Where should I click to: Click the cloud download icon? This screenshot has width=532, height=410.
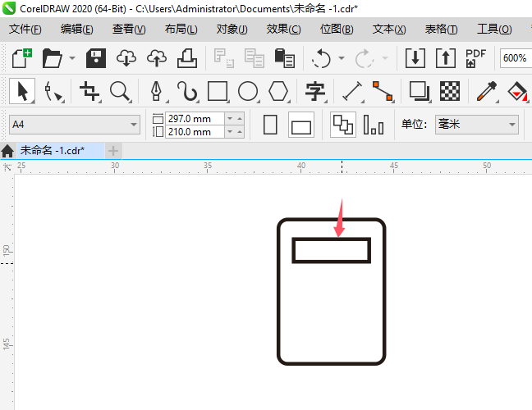coord(126,58)
